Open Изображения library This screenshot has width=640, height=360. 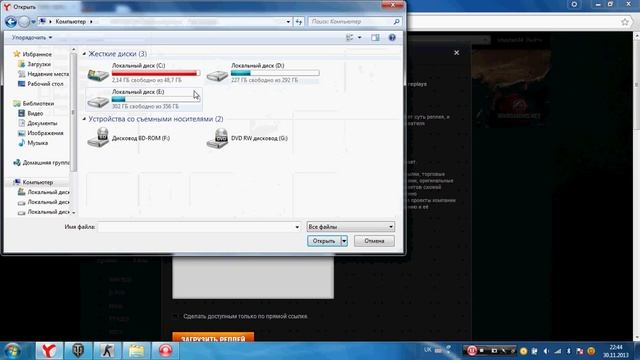tap(41, 133)
